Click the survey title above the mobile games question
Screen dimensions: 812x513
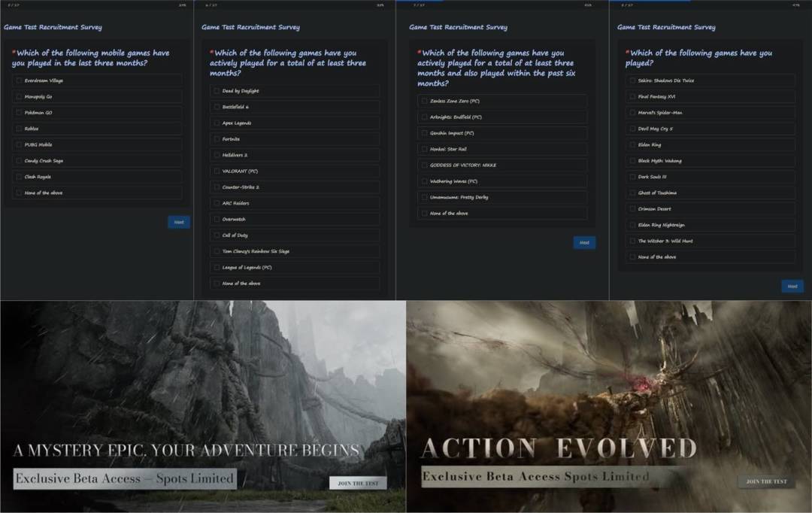coord(53,27)
